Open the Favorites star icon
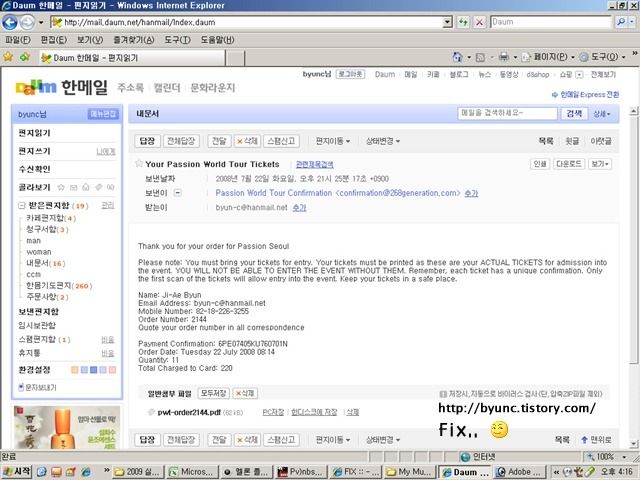This screenshot has height=480, width=640. [8, 57]
